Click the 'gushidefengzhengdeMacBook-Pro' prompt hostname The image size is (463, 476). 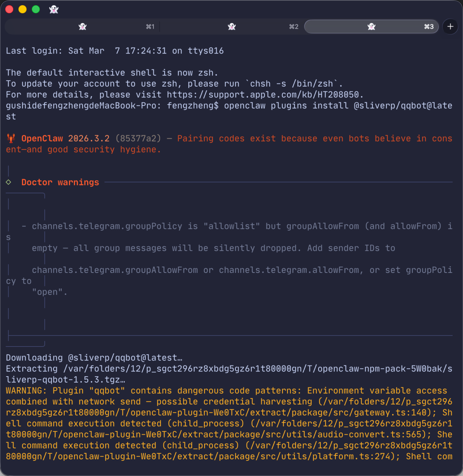click(x=81, y=106)
